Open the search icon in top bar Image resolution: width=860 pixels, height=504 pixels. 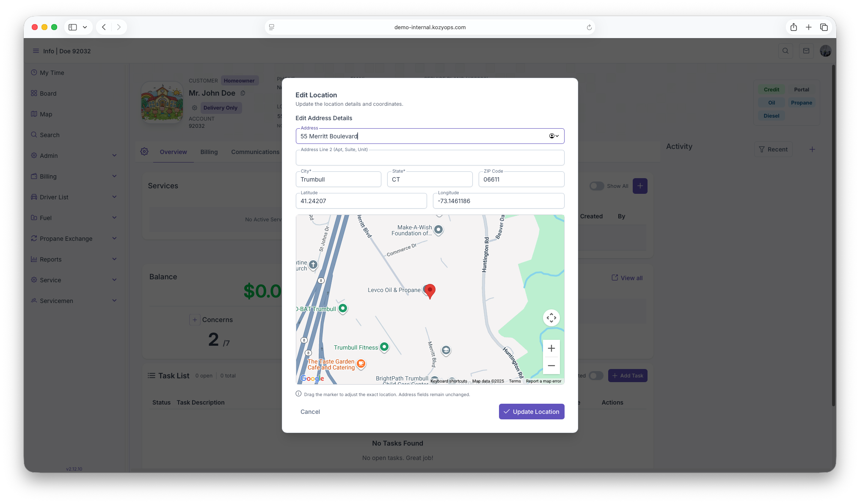[x=786, y=51]
